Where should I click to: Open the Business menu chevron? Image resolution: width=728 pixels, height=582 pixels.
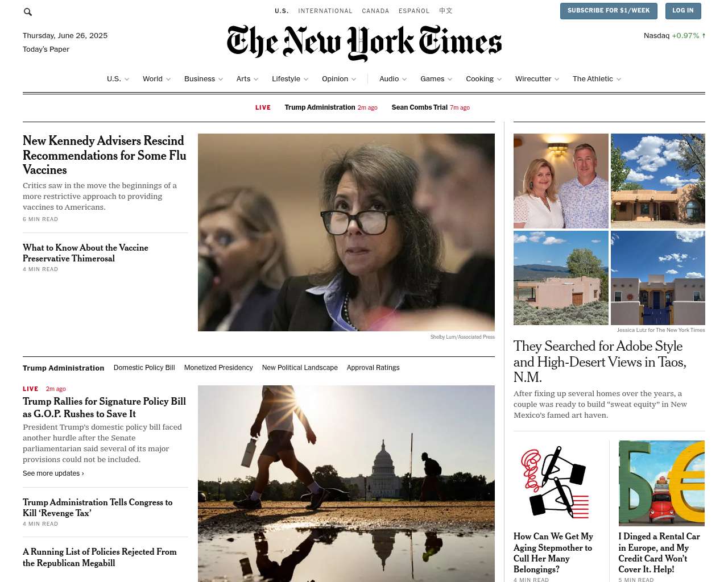(x=221, y=79)
